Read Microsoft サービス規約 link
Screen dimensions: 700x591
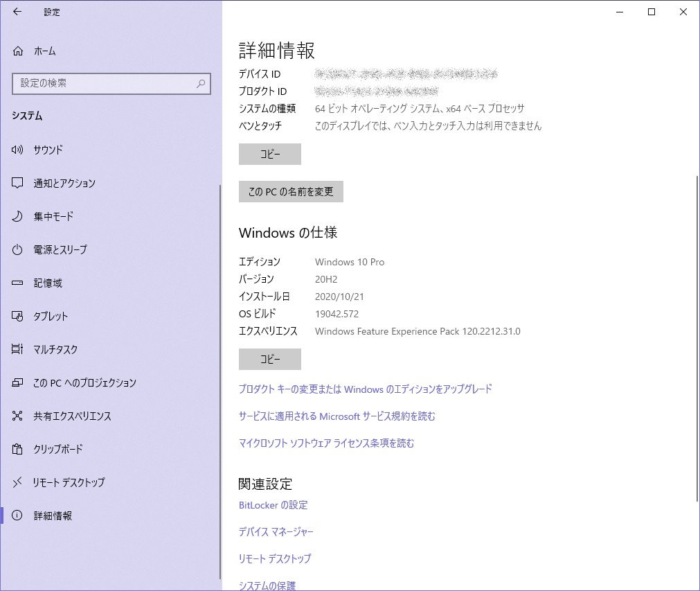[x=336, y=416]
